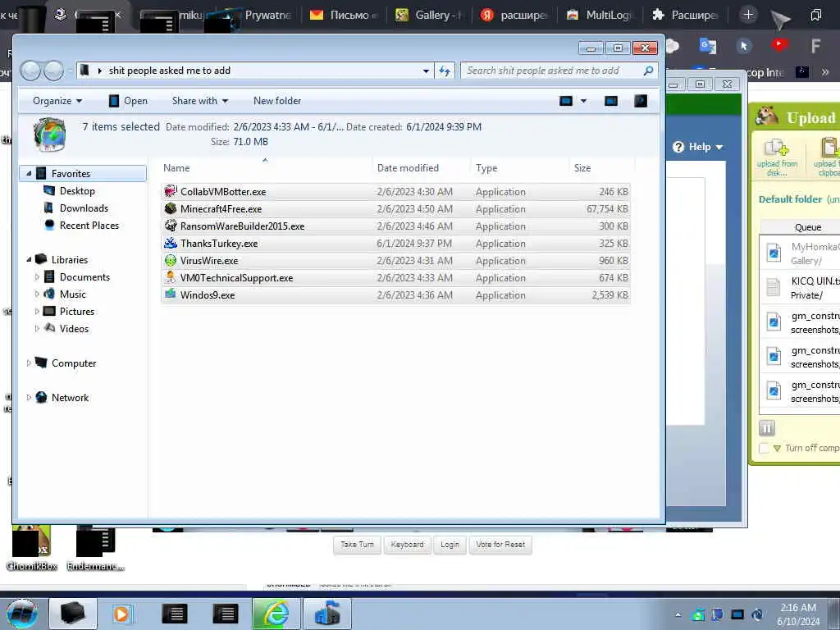The width and height of the screenshot is (840, 630).
Task: Open Windows Start orb
Action: pos(22,614)
